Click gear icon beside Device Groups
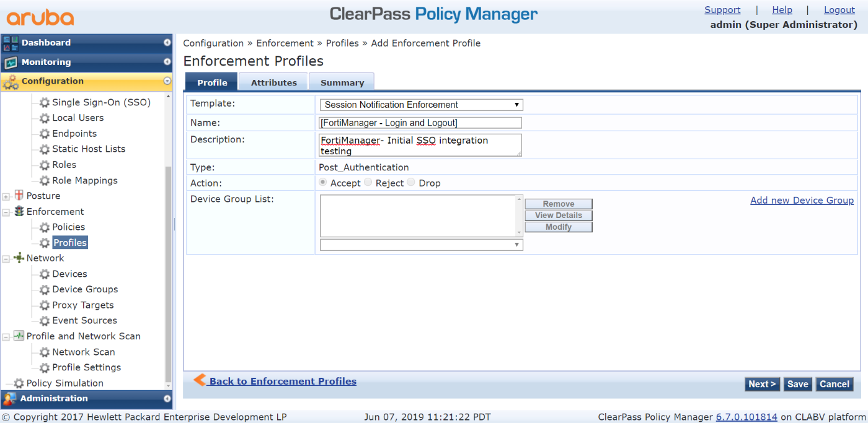Image resolution: width=868 pixels, height=423 pixels. (x=45, y=290)
